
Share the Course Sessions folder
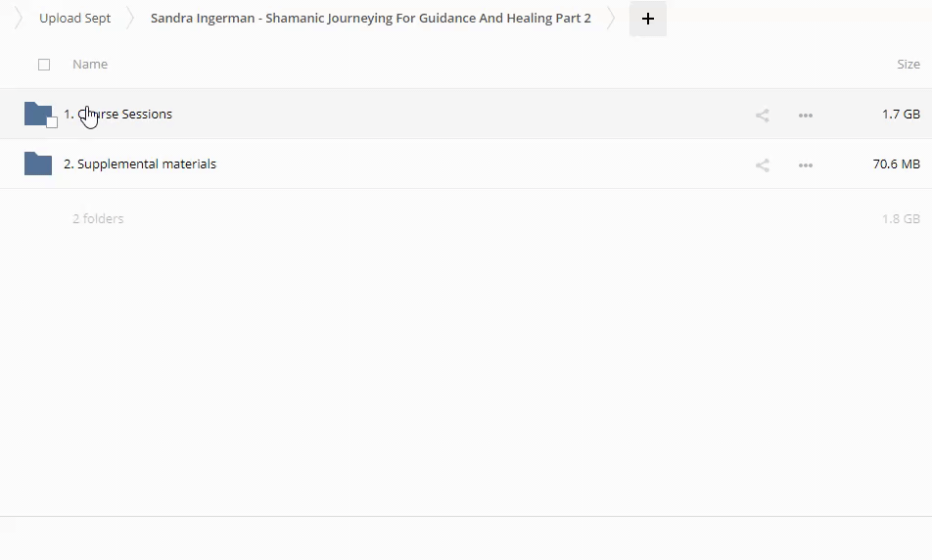click(x=762, y=116)
